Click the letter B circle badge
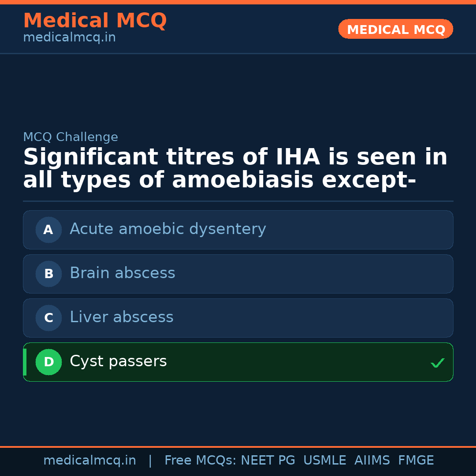 [x=48, y=274]
